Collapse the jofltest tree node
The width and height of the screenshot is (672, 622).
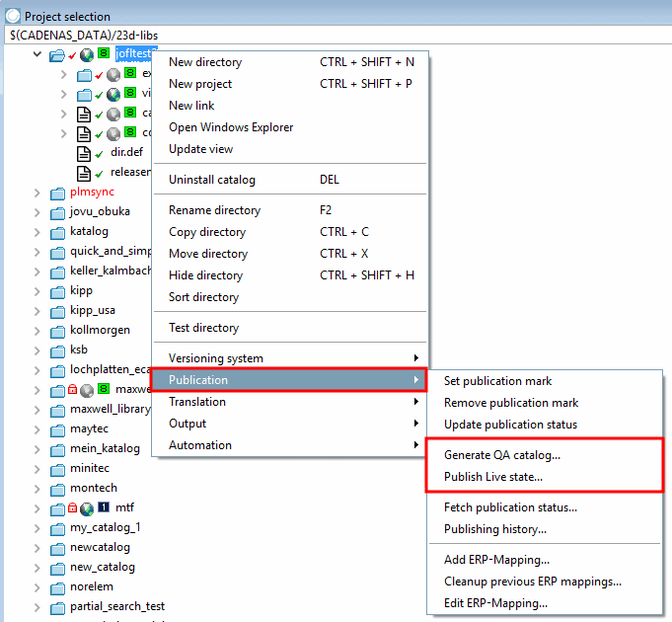(37, 54)
